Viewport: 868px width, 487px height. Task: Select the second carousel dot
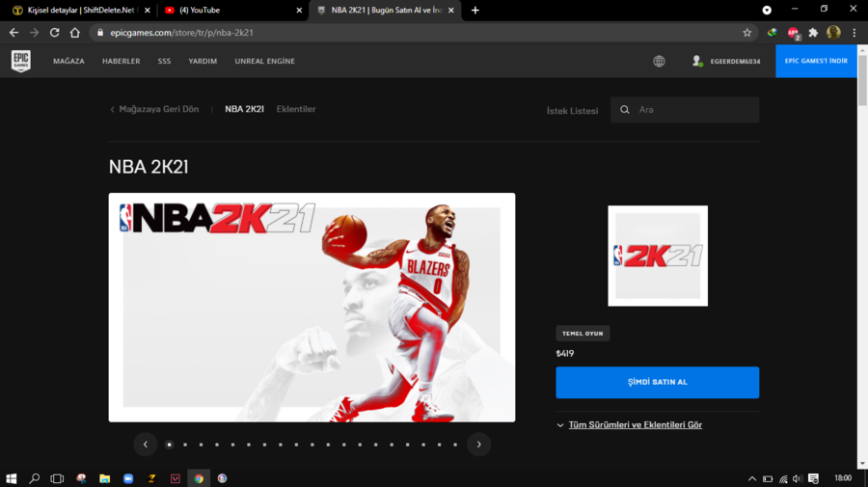(185, 445)
